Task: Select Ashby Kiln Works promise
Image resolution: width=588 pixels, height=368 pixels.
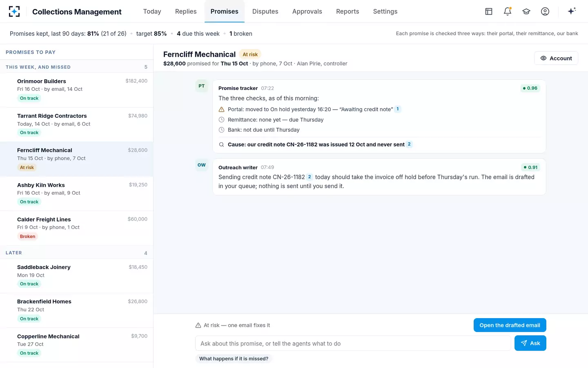Action: pyautogui.click(x=76, y=194)
